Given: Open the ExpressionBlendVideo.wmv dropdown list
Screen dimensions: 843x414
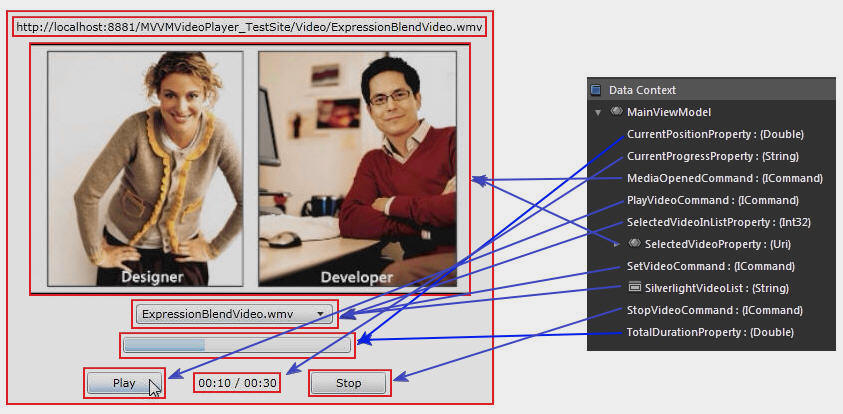Looking at the screenshot, I should pyautogui.click(x=319, y=314).
